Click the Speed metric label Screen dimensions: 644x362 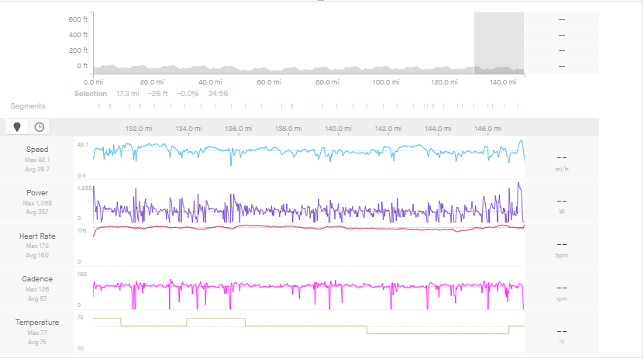coord(37,150)
